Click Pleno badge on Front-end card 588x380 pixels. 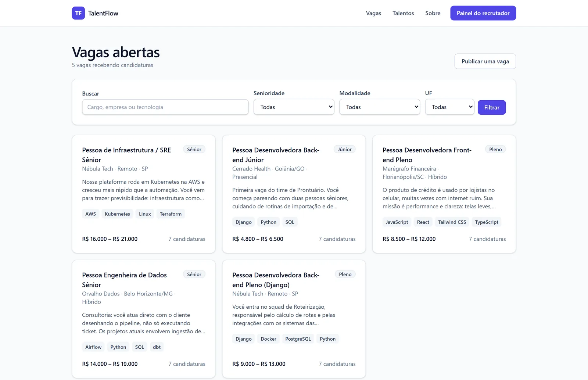pyautogui.click(x=495, y=149)
